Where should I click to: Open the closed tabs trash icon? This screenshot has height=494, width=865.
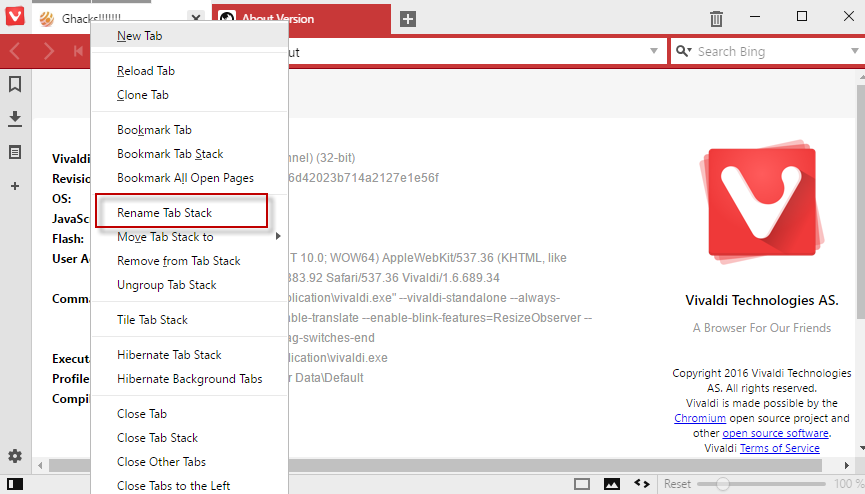point(716,19)
